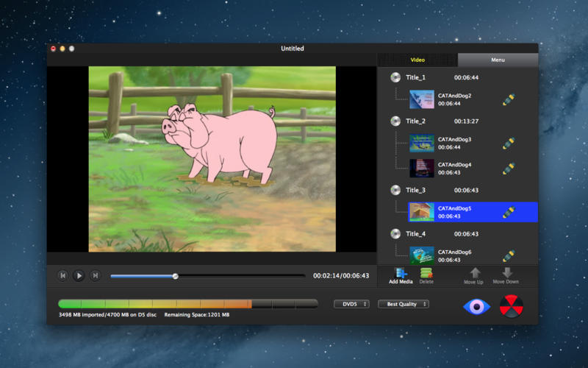Click the Delete media icon
The image size is (588, 368).
pos(426,273)
